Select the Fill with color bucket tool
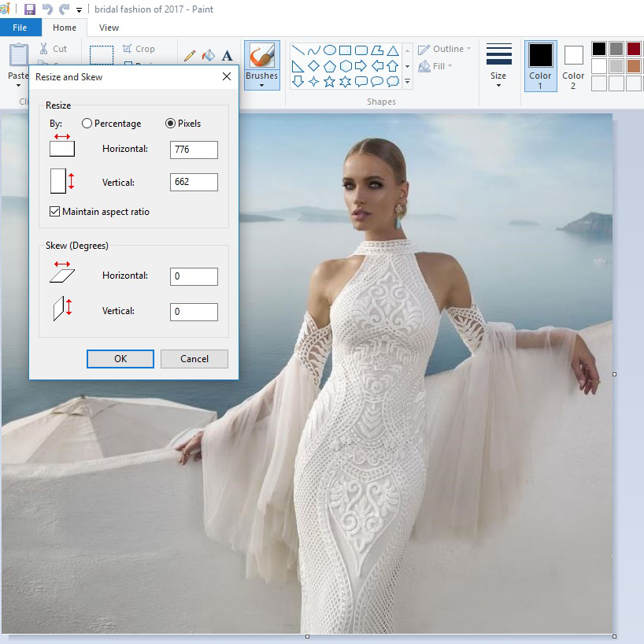The width and height of the screenshot is (644, 644). point(208,55)
